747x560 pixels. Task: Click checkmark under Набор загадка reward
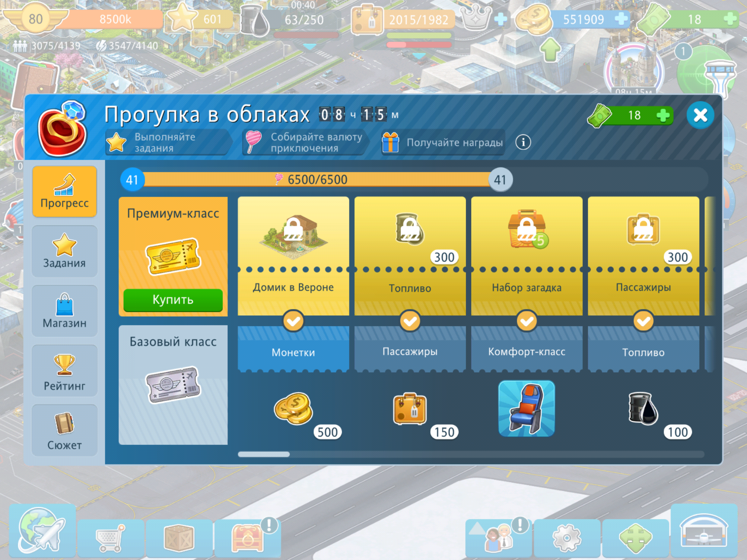click(x=527, y=321)
